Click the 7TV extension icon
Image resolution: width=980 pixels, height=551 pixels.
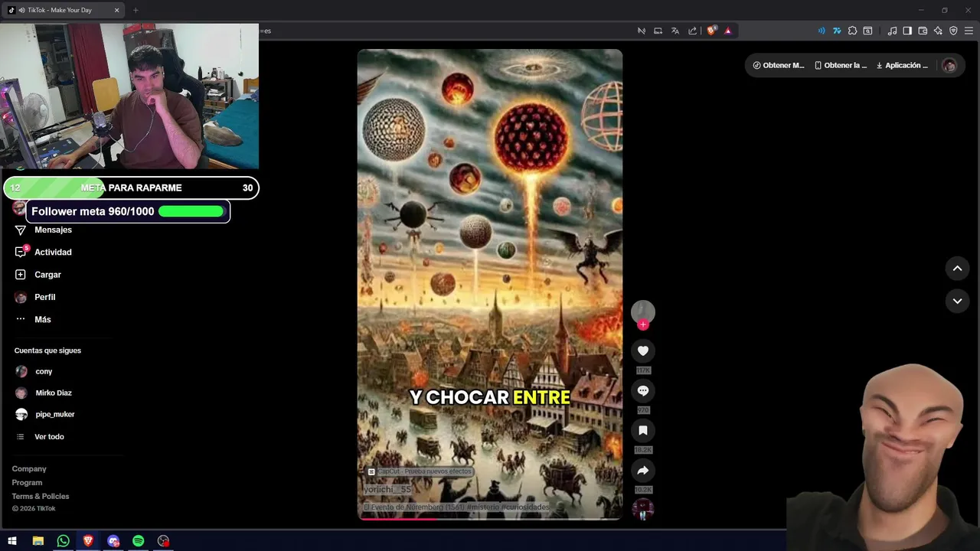[837, 31]
